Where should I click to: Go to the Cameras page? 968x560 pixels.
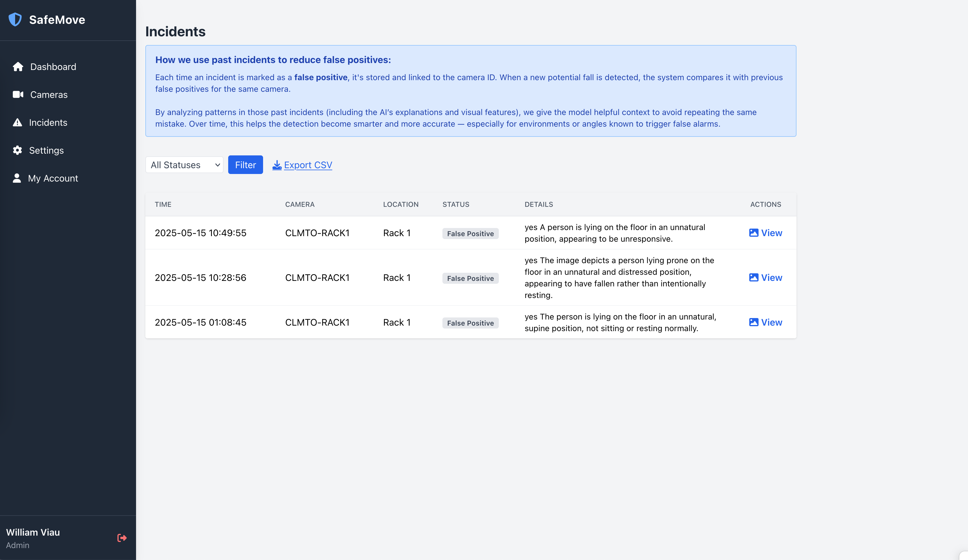pyautogui.click(x=49, y=94)
